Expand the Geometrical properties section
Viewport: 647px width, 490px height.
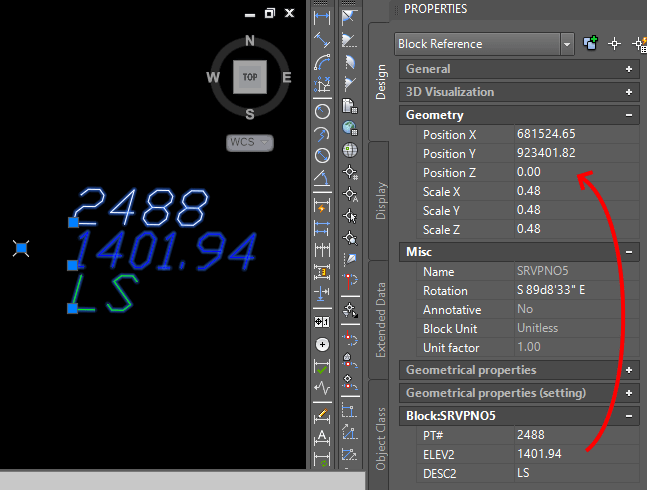click(628, 370)
